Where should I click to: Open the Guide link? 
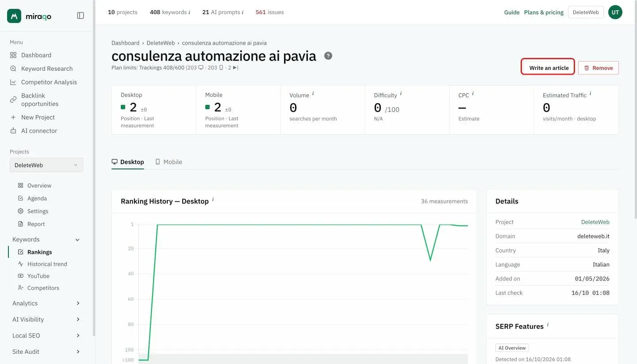[512, 12]
